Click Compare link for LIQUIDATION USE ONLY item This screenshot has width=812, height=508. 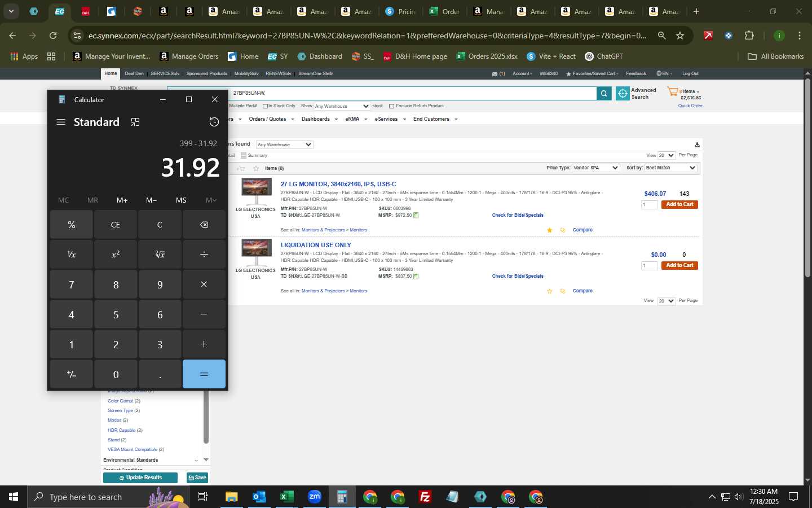point(582,291)
